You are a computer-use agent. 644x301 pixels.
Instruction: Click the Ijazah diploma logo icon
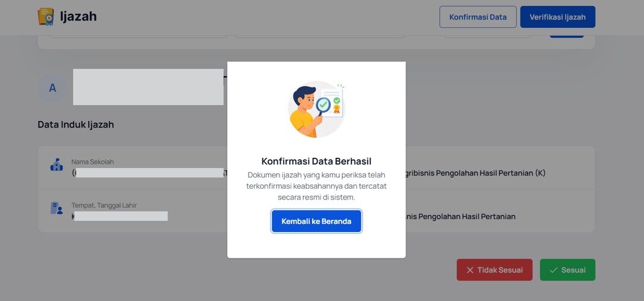click(x=46, y=17)
